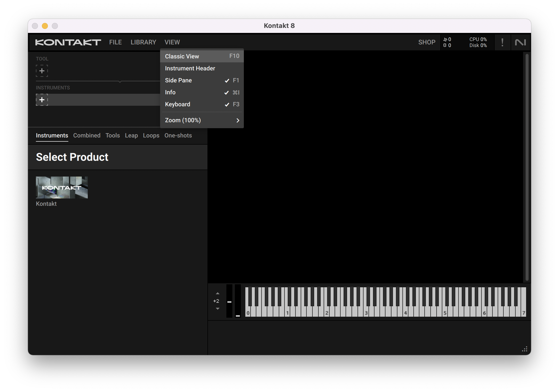The image size is (559, 392).
Task: Toggle Side Pane visibility option
Action: pyautogui.click(x=202, y=80)
